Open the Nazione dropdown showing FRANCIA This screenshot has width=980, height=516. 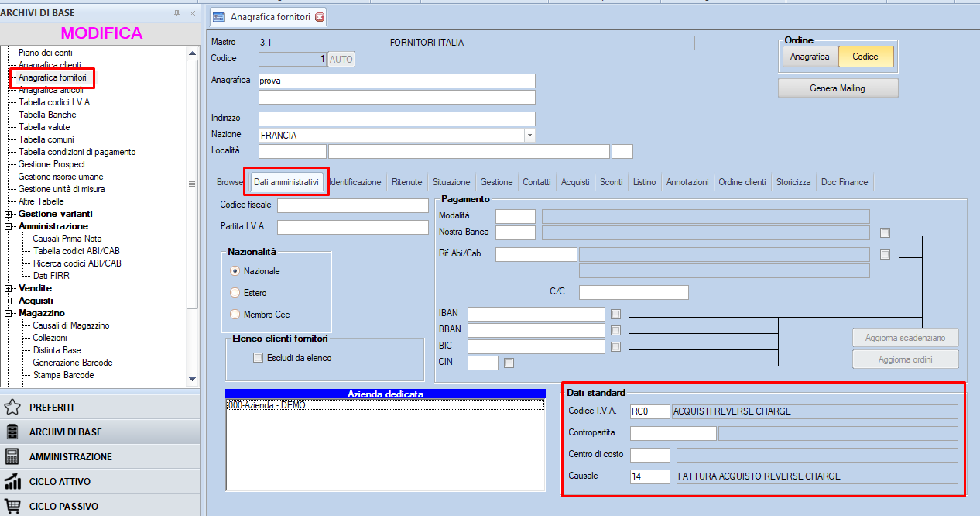529,135
